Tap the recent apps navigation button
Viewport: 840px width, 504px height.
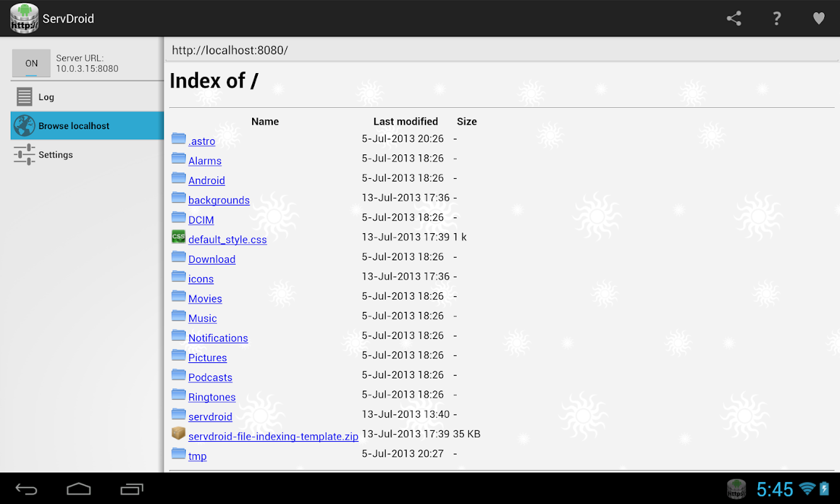click(x=132, y=489)
